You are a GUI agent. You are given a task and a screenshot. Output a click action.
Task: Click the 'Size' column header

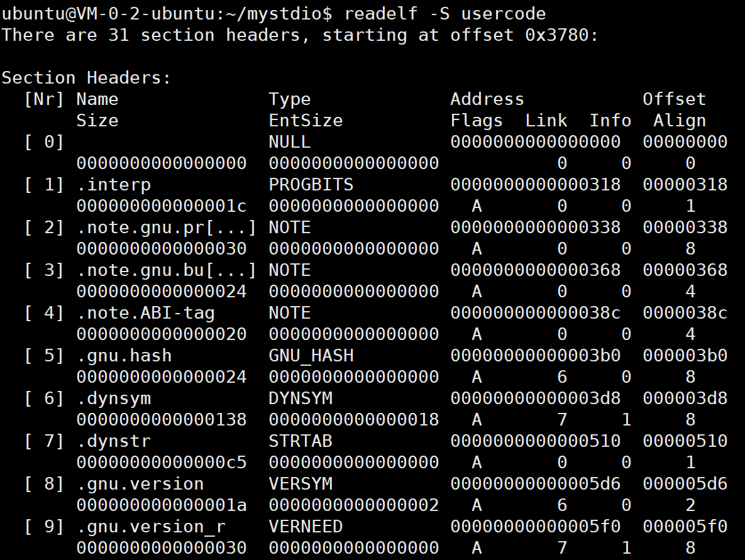(97, 120)
